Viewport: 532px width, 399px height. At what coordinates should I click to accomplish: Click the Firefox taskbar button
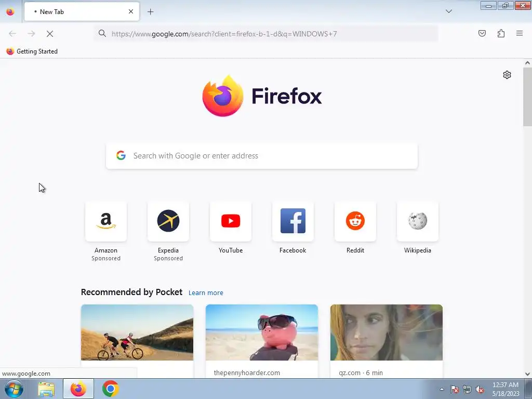[x=78, y=389]
